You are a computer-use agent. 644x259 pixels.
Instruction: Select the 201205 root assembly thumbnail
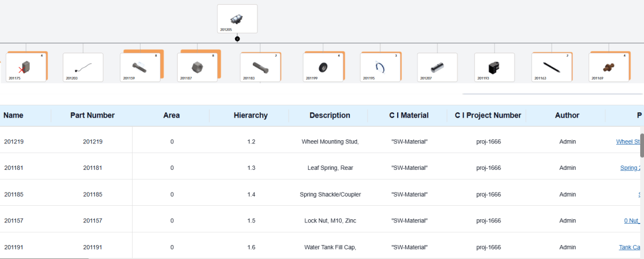point(237,19)
